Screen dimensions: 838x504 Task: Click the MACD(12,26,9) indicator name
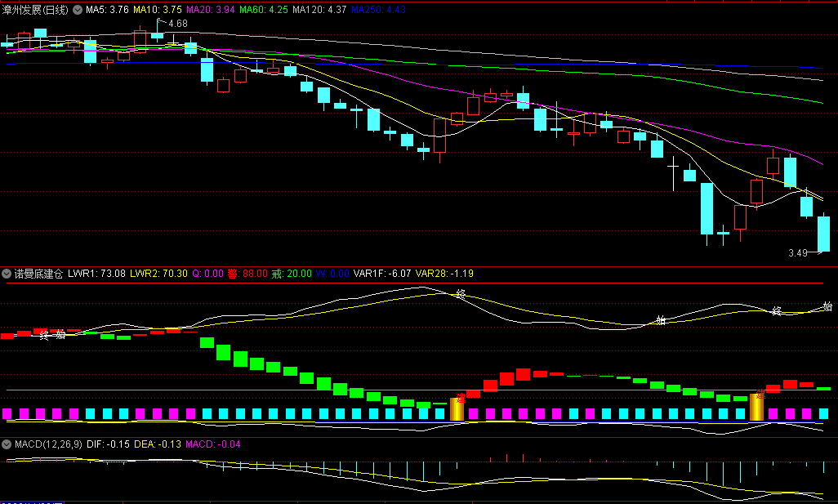[48, 444]
